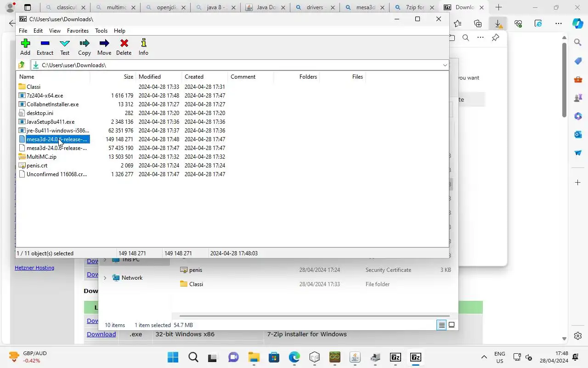Click the Add toolbar icon in 7-Zip
The image size is (588, 368).
point(25,47)
